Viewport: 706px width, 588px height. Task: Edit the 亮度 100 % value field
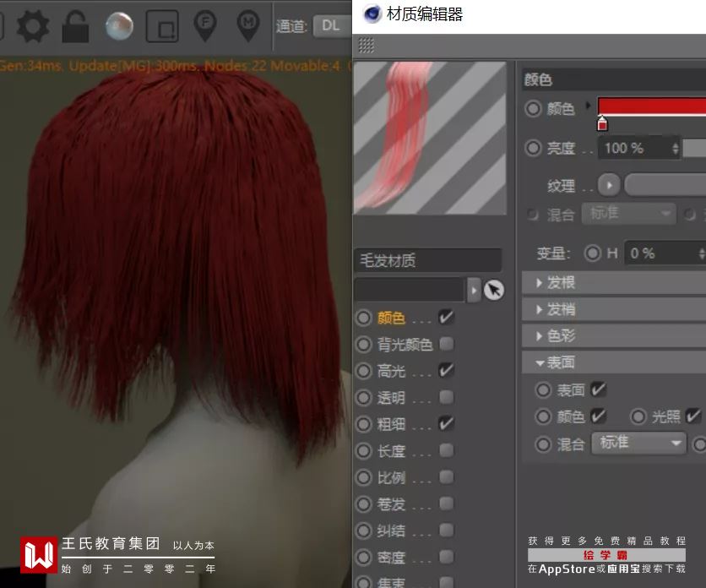coord(635,148)
